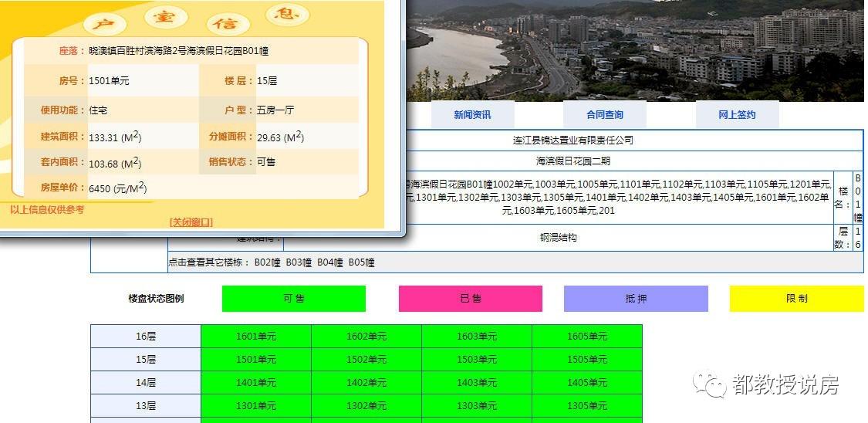
Task: Open unit 1305单元 in the floor grid
Action: click(x=587, y=406)
